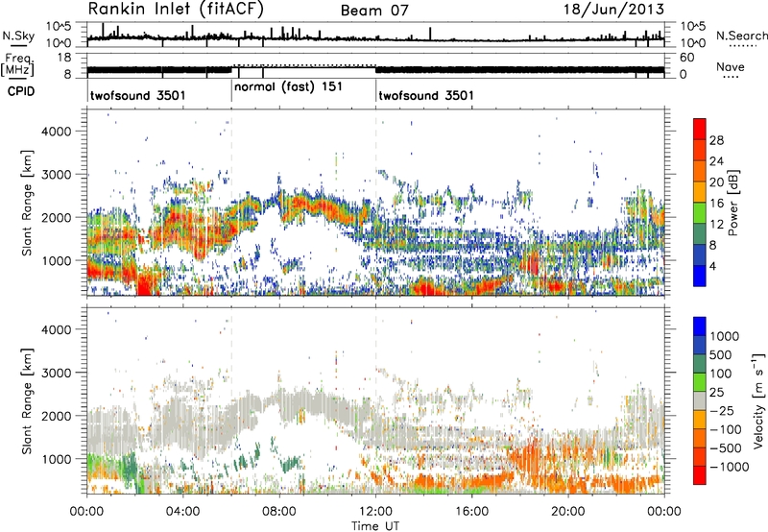Viewport: 768px width, 532px height.
Task: Click the 'Nave' legend label
Action: click(731, 67)
